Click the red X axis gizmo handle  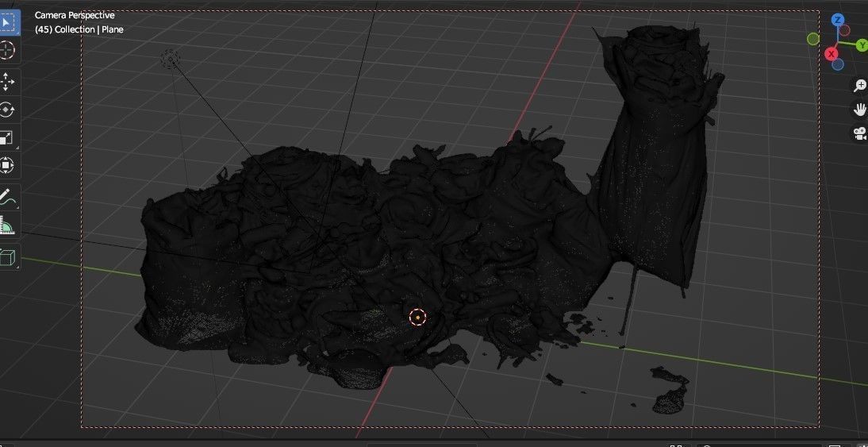point(831,54)
